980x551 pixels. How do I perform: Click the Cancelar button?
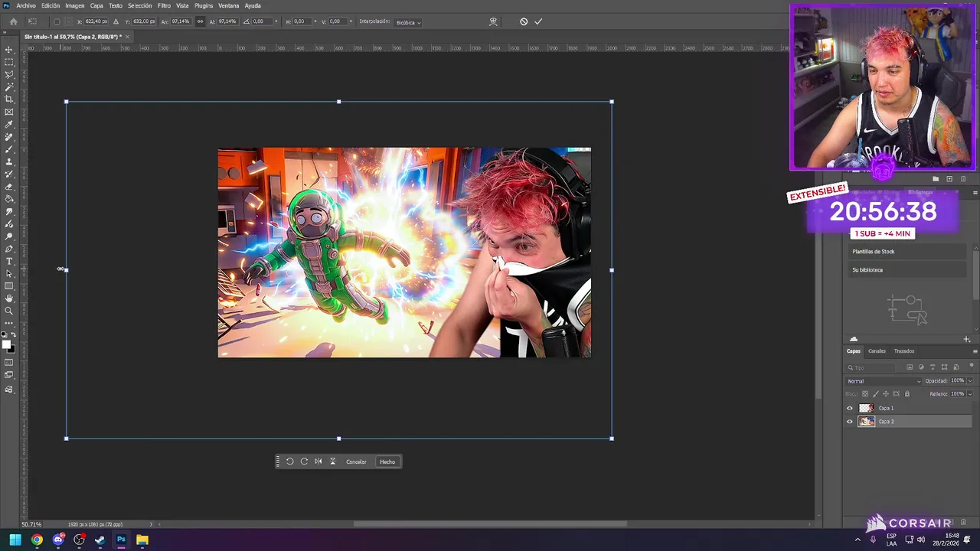[356, 461]
